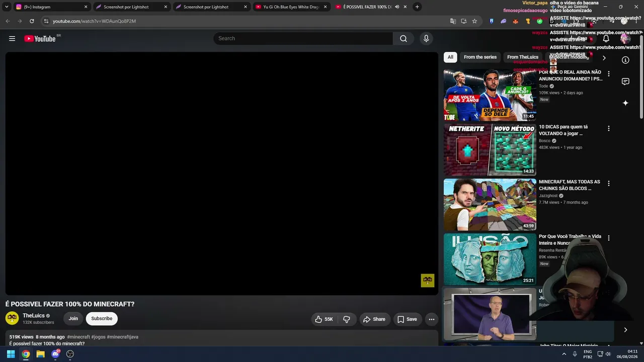
Task: Open a new browser tab
Action: [417, 7]
